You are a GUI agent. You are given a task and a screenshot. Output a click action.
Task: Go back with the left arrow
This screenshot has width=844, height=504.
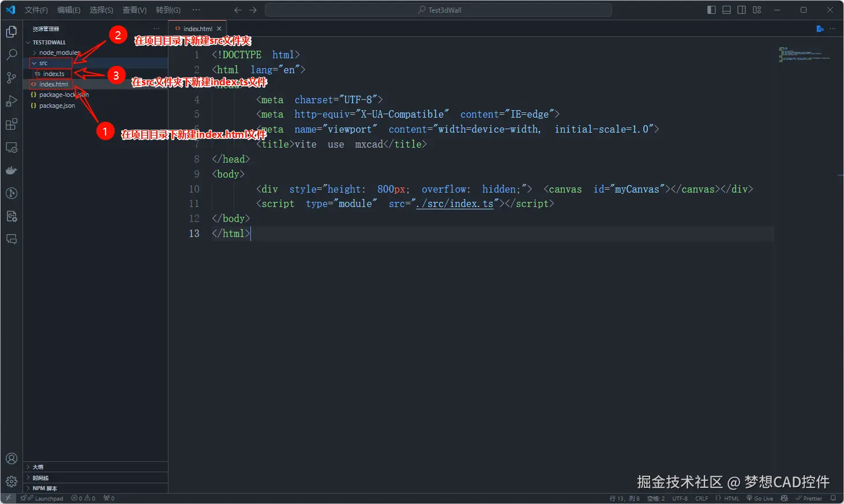238,10
